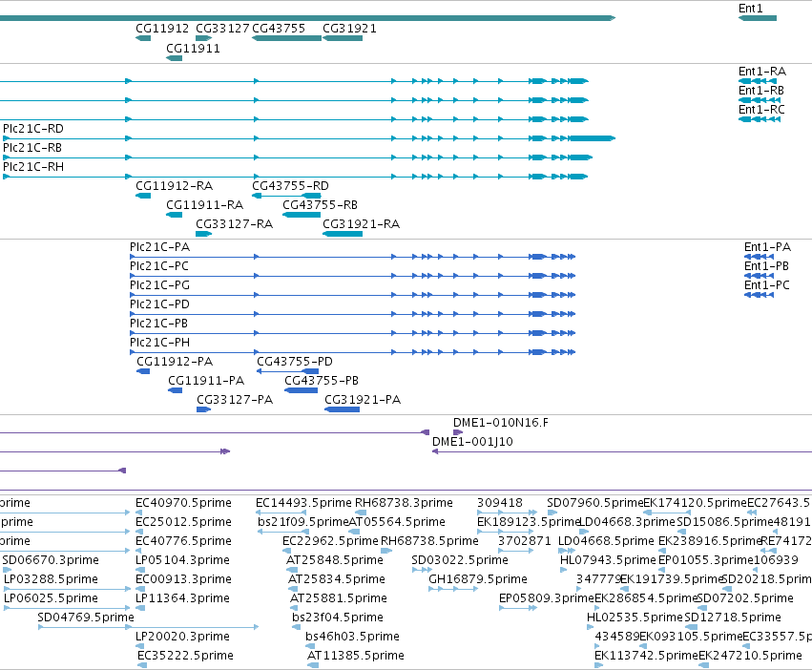Image resolution: width=812 pixels, height=670 pixels.
Task: Open the CG33127 gene feature
Action: (203, 38)
